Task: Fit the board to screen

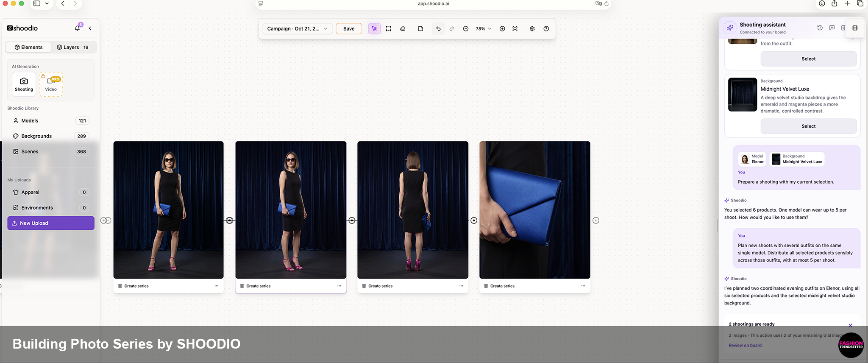Action: 515,29
